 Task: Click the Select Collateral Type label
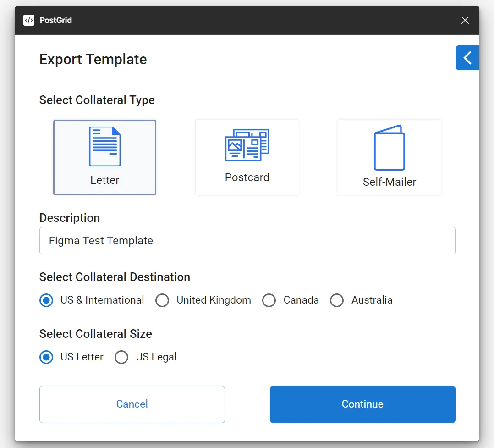click(x=97, y=100)
